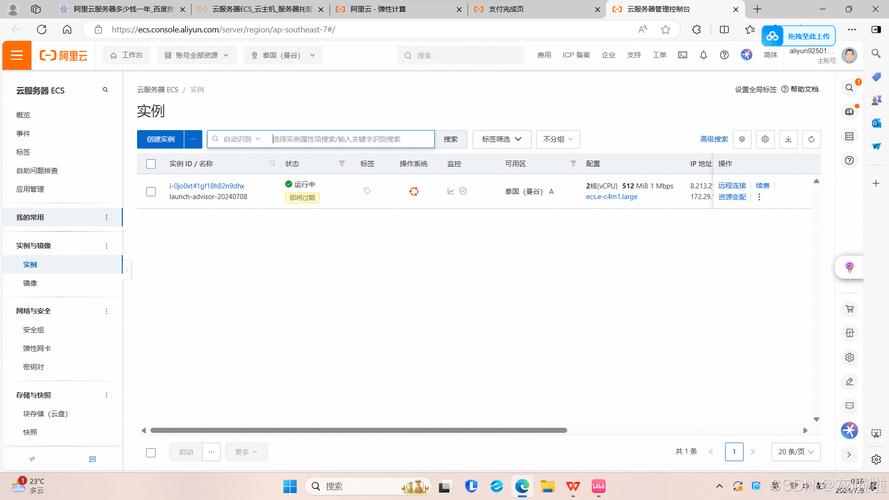
Task: Open the shopping cart icon on right rail
Action: pos(849,309)
